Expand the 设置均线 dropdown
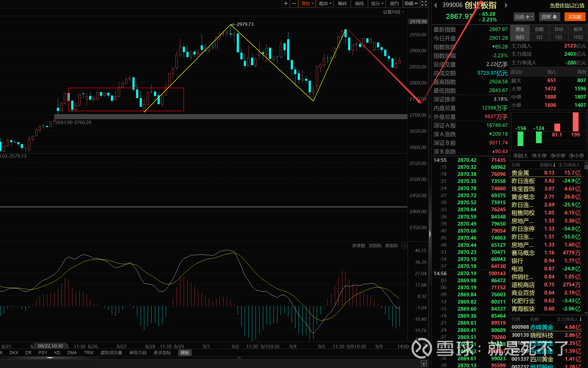 393,12
